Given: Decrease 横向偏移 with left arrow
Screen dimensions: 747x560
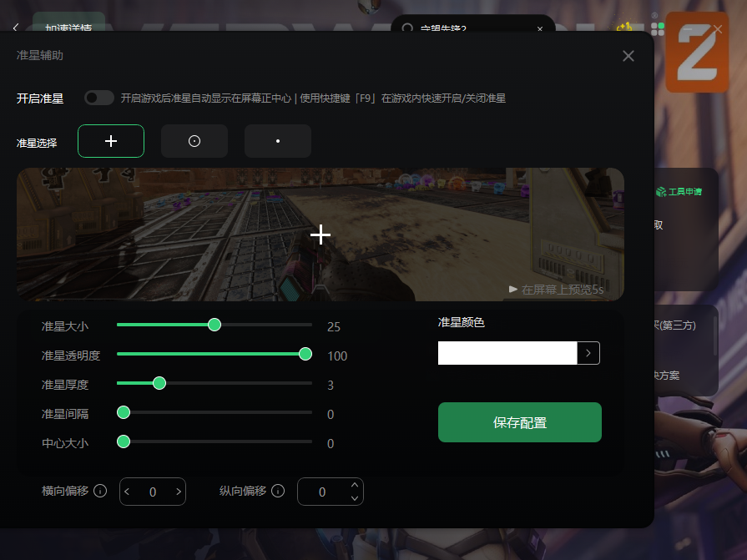Looking at the screenshot, I should [127, 492].
